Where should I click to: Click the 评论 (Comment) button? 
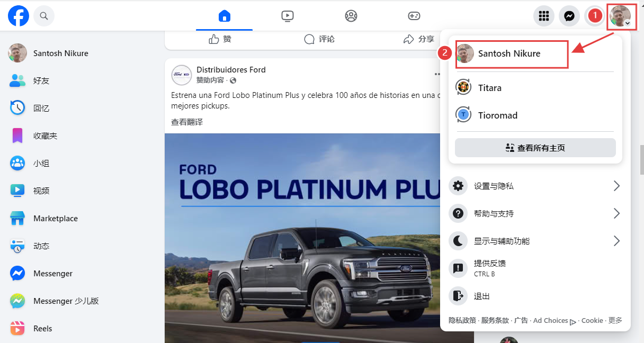tap(319, 39)
